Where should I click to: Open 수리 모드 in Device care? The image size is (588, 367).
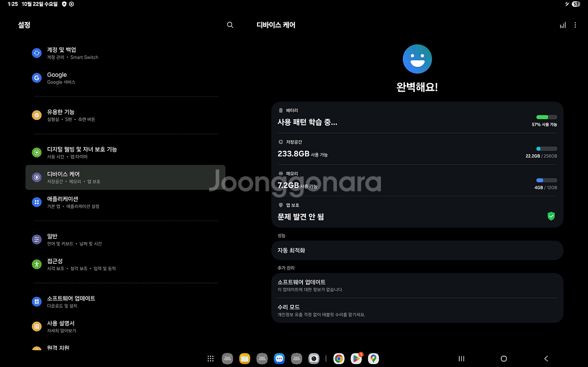point(417,310)
